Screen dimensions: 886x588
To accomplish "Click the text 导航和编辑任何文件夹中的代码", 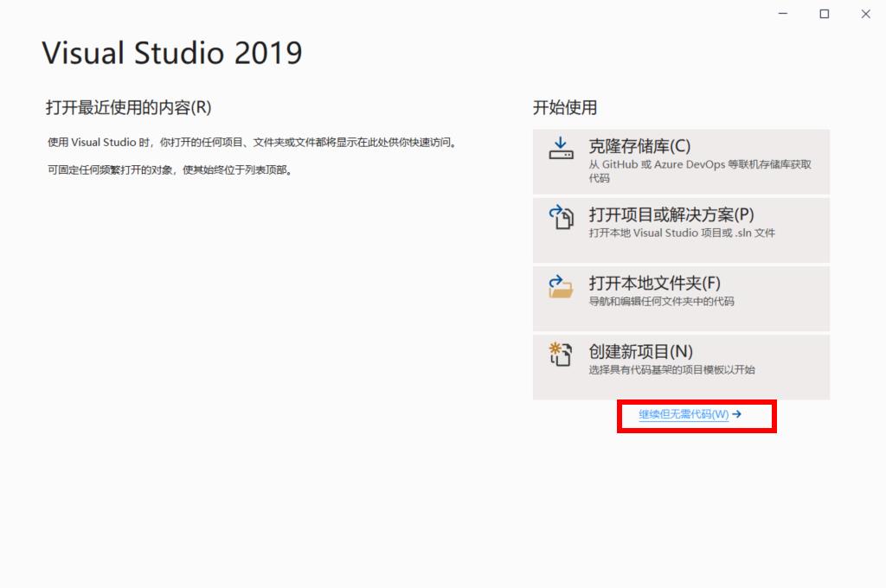I will tap(661, 301).
